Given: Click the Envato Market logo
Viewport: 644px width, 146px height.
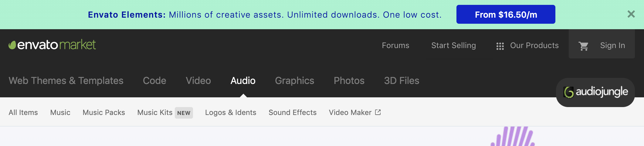Looking at the screenshot, I should click(x=52, y=45).
